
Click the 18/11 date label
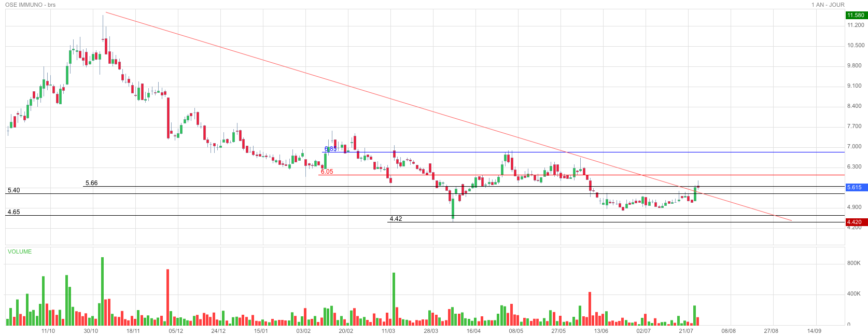tap(133, 331)
